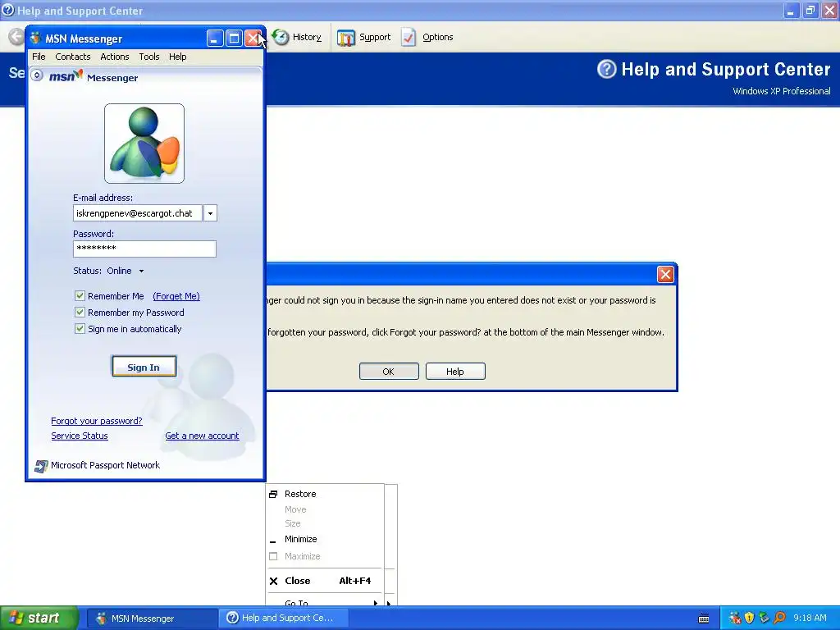The image size is (840, 630).
Task: Click the Help and Support Center question-mark logo
Action: click(607, 69)
